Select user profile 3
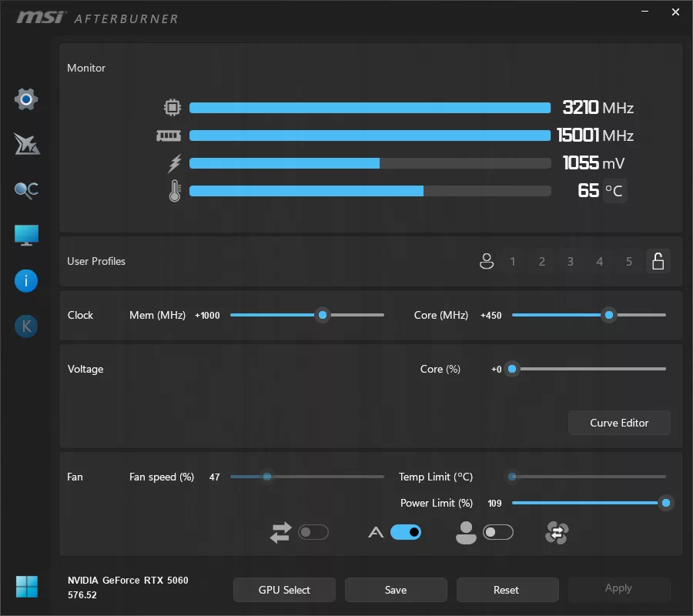 click(571, 262)
